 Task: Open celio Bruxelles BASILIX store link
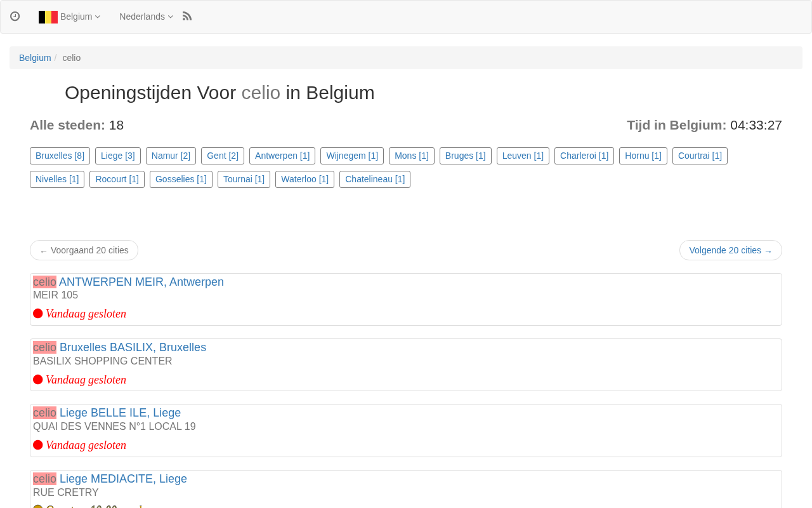(119, 347)
